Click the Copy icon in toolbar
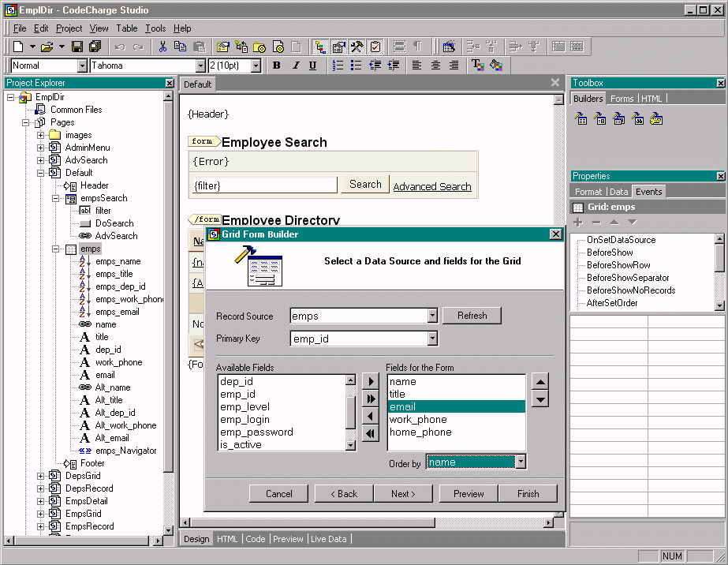Screen dimensions: 728x565 coord(180,47)
